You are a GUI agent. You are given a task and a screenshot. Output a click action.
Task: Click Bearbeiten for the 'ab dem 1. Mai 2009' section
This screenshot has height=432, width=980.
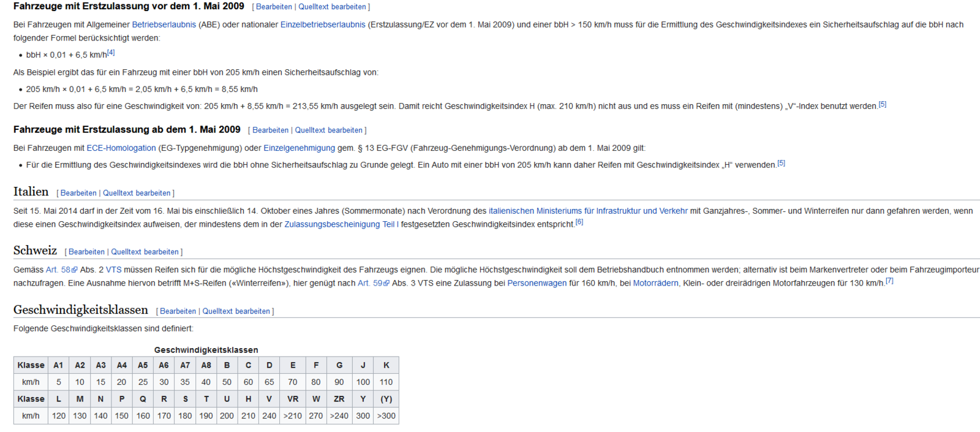tap(270, 131)
